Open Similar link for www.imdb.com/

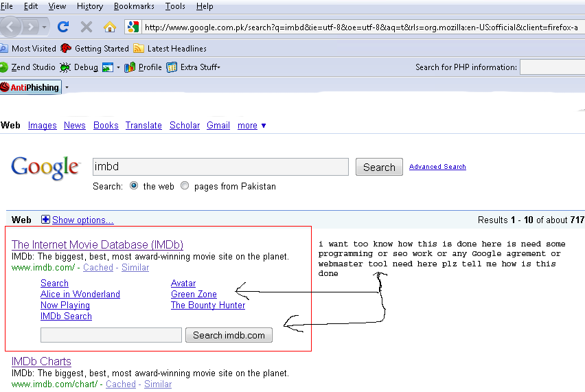pos(135,268)
